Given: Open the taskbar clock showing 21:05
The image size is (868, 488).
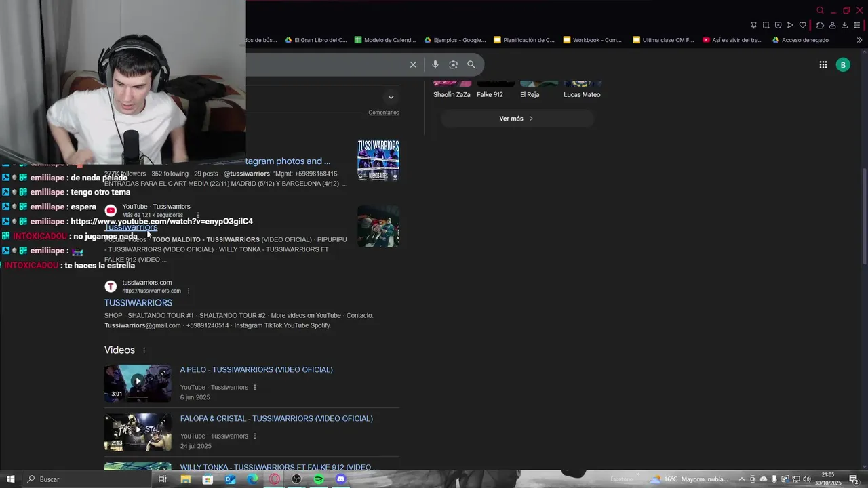Looking at the screenshot, I should point(828,479).
